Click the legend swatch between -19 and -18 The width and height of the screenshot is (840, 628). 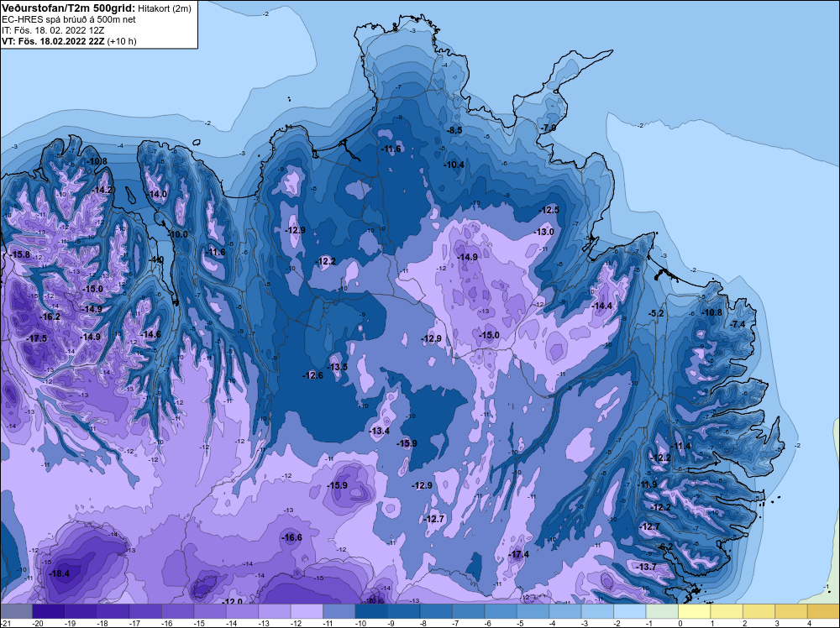point(81,611)
